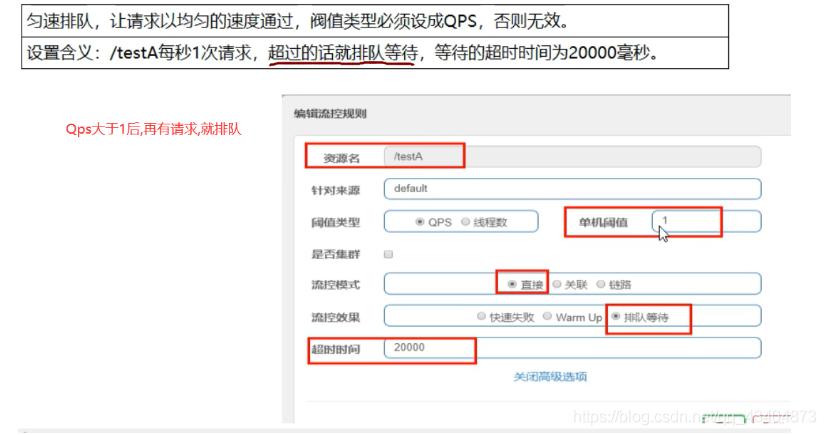Click the 超时时间 field showing 20000
826x435 pixels.
573,348
